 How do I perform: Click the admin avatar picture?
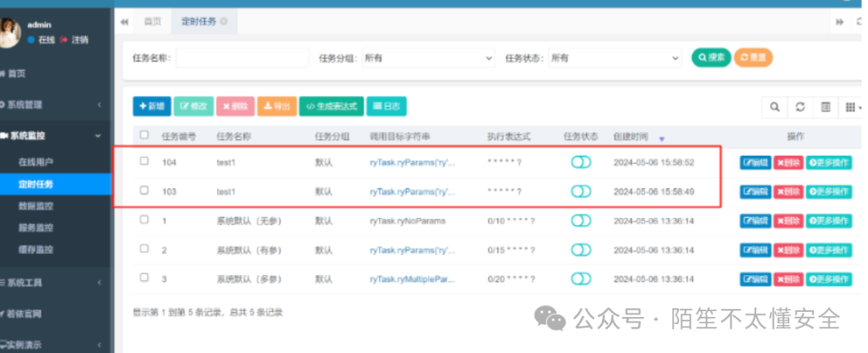(x=9, y=33)
